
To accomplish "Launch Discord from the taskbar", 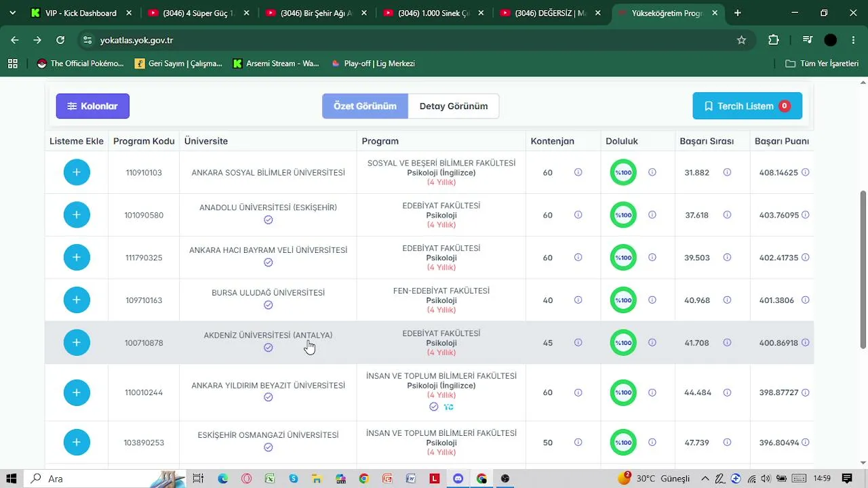I will (458, 479).
